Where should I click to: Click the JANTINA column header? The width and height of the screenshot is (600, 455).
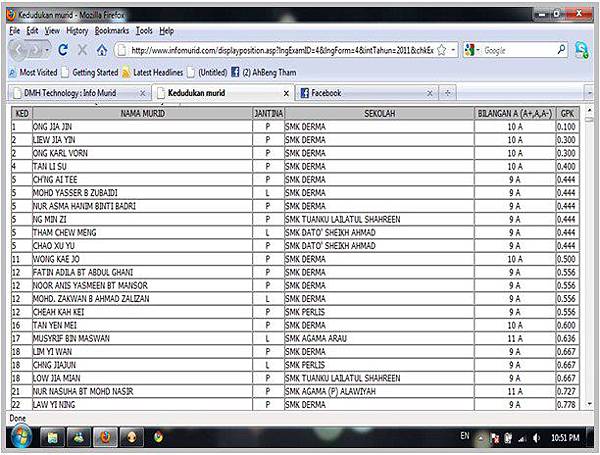[x=269, y=114]
